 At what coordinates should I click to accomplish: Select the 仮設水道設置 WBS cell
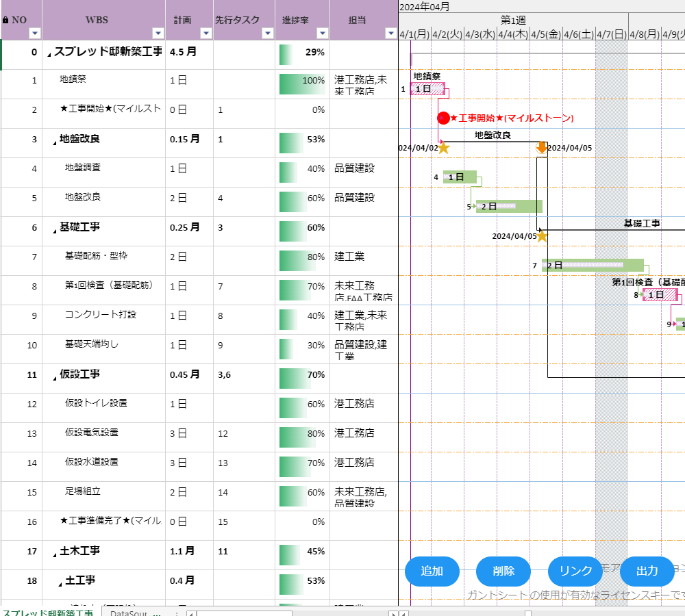tap(104, 467)
